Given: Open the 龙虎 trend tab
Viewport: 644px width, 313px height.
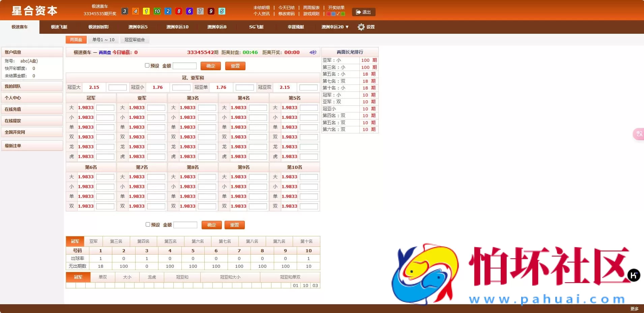Looking at the screenshot, I should click(152, 277).
